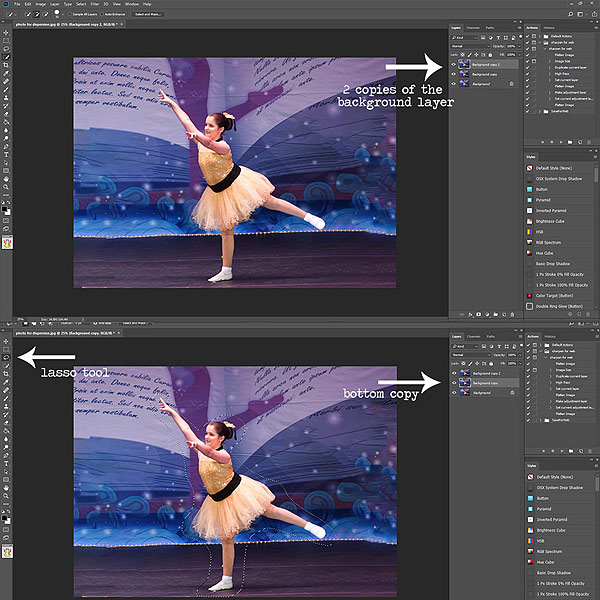Hide Background copy 2 layer in lower window
The height and width of the screenshot is (600, 600).
454,373
